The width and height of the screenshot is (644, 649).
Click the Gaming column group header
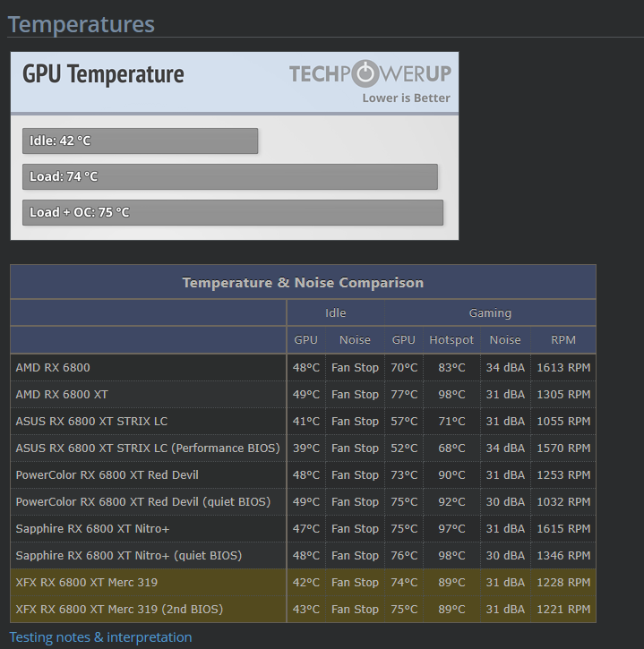[x=490, y=313]
